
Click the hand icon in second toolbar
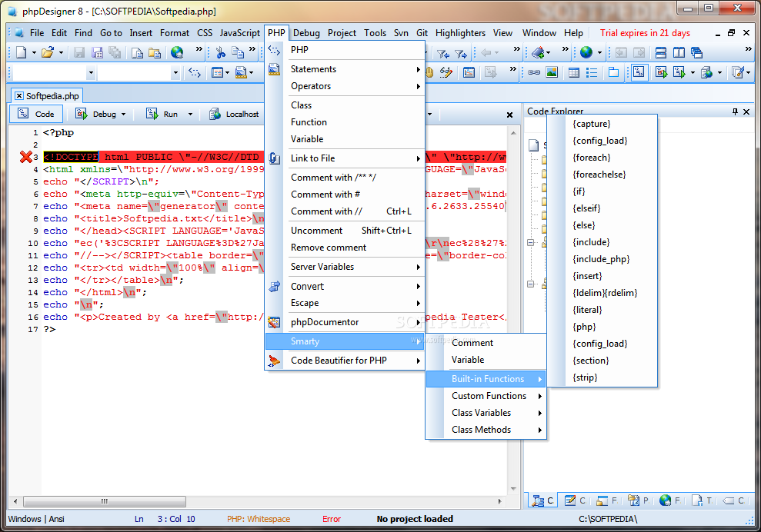429,73
